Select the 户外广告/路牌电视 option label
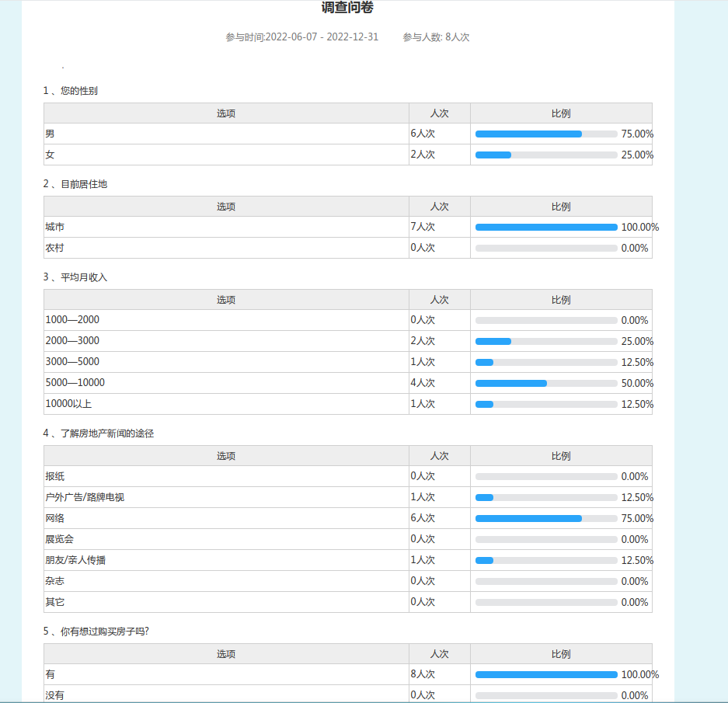728x703 pixels. 85,497
